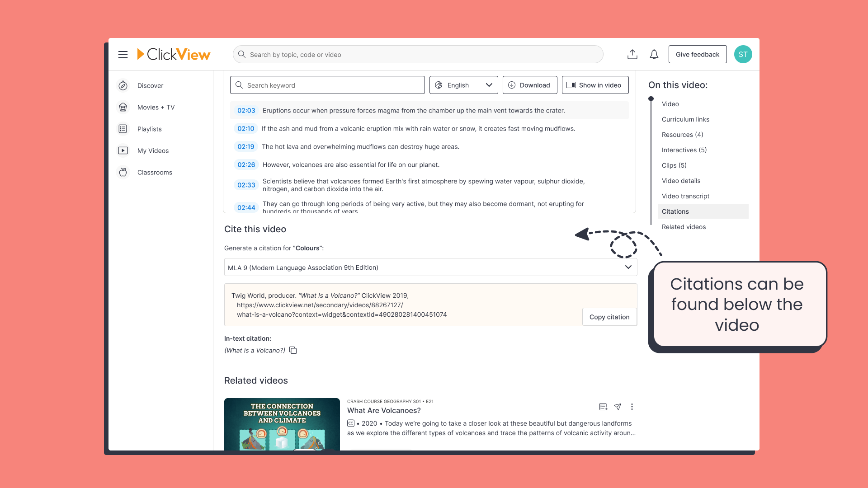
Task: Open the ST user avatar
Action: (x=743, y=55)
